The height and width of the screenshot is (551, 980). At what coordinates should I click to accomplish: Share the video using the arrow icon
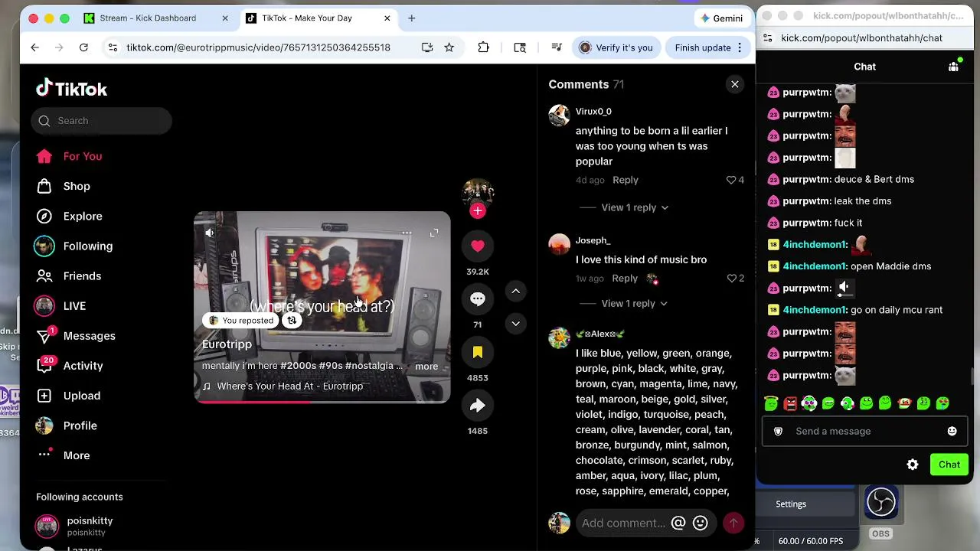pyautogui.click(x=478, y=406)
